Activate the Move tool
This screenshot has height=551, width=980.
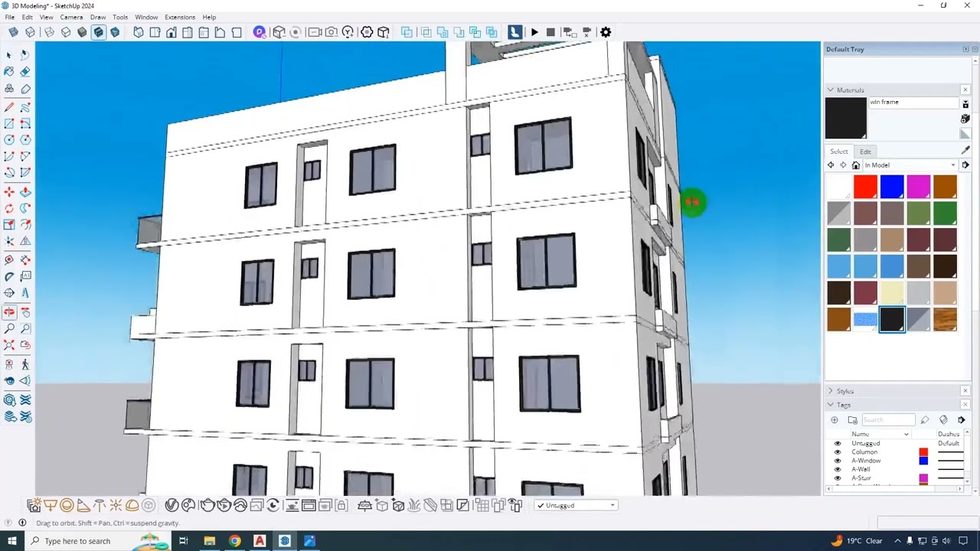pos(9,192)
